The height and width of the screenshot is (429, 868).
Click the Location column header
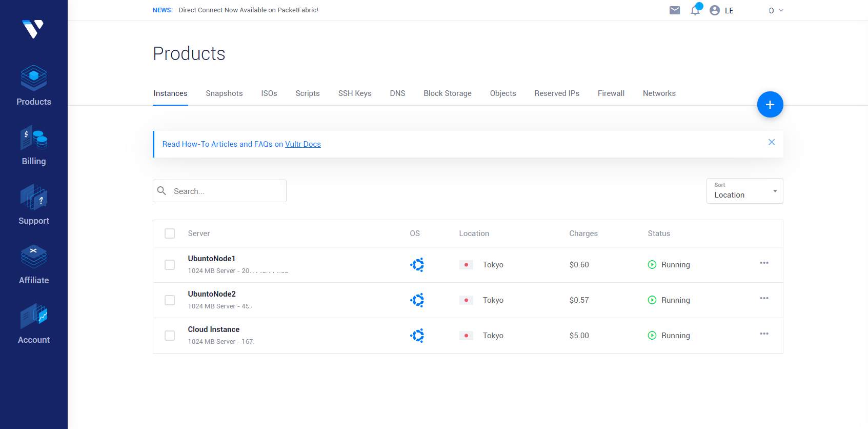pyautogui.click(x=474, y=233)
